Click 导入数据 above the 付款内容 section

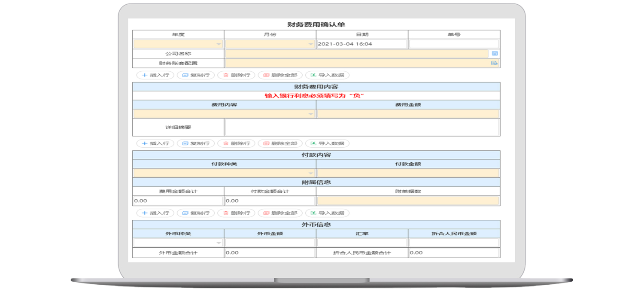coord(327,143)
